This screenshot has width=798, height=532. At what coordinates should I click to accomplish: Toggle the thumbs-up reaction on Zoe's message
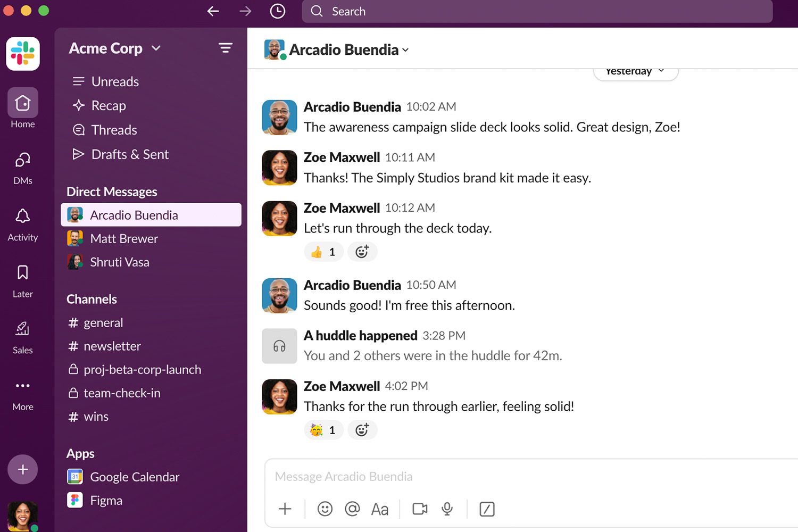(323, 252)
